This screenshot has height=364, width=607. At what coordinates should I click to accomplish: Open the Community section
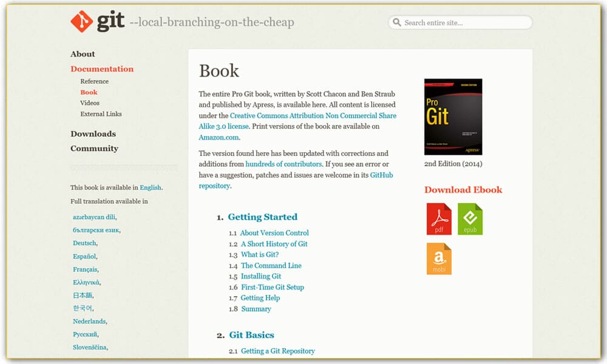pos(95,149)
